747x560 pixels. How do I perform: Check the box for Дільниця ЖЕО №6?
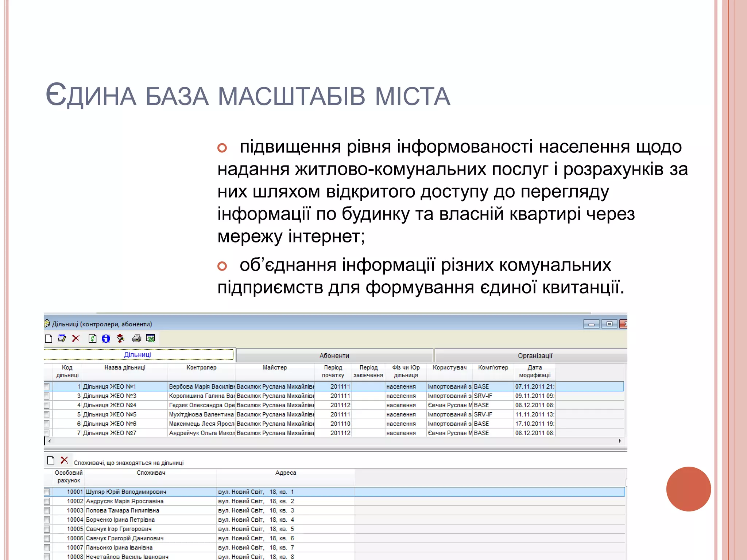click(x=47, y=424)
